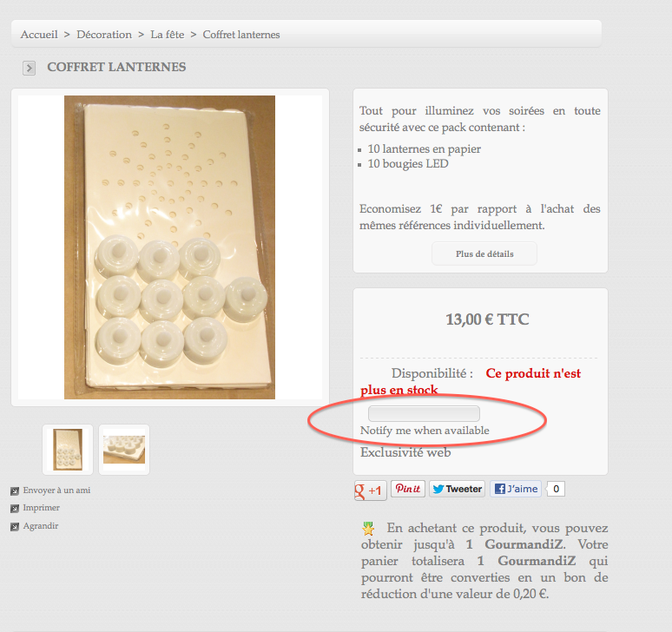Click the Notify me when available link
This screenshot has width=672, height=632.
coord(425,431)
